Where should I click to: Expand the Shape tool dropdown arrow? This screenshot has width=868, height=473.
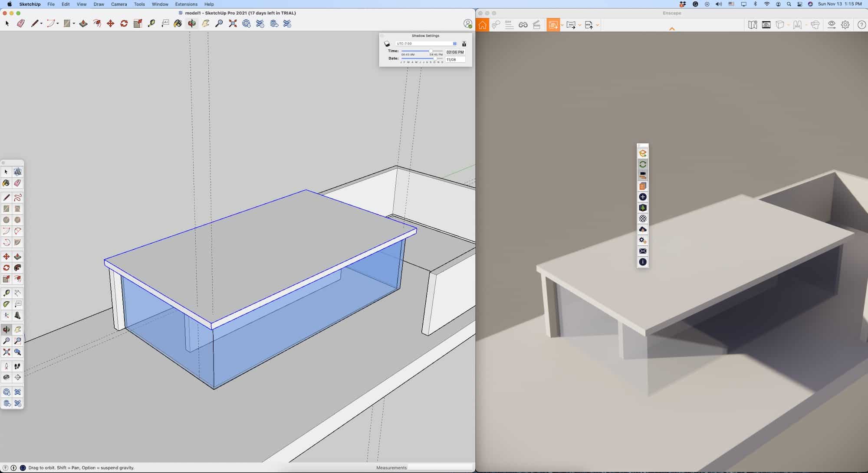(x=74, y=24)
